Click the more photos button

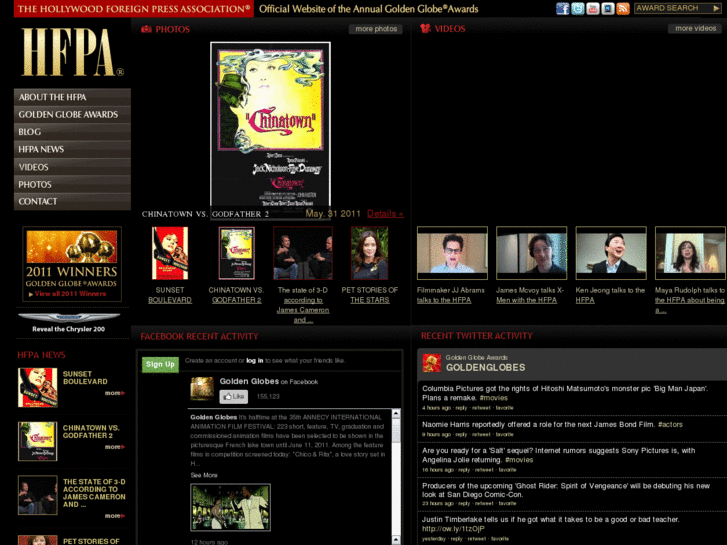coord(376,29)
